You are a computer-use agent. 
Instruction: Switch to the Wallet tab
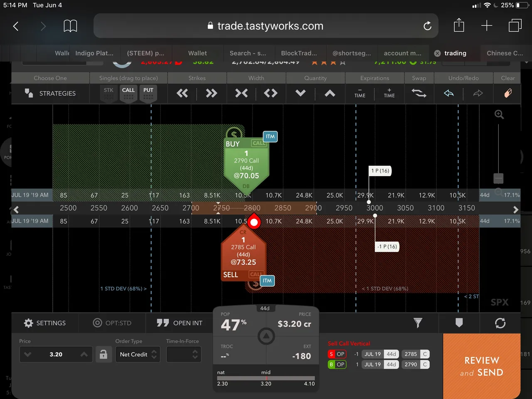point(197,53)
